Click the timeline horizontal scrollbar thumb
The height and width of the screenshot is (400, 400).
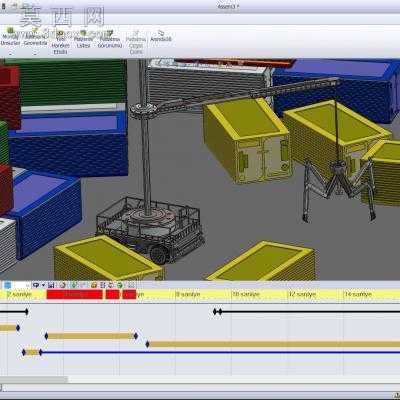pos(34,379)
